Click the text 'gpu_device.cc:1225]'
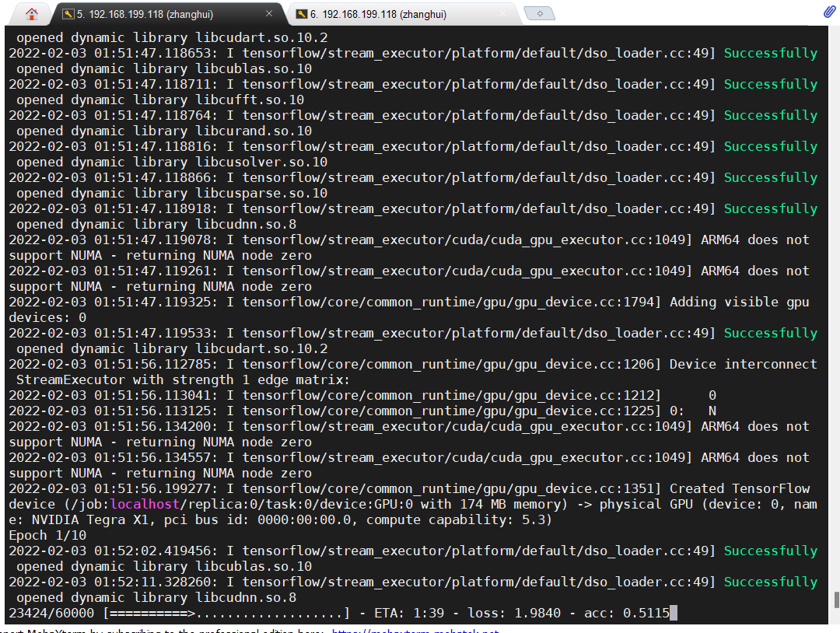 (588, 411)
